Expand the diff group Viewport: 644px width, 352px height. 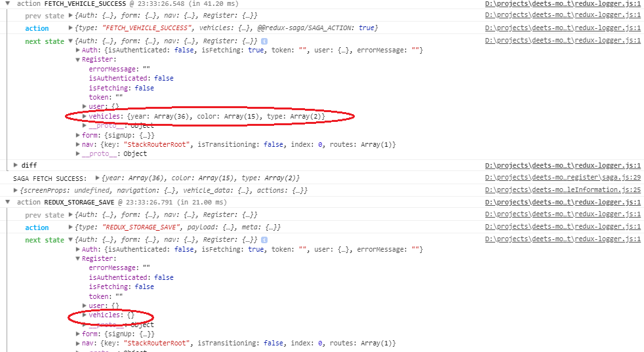16,165
